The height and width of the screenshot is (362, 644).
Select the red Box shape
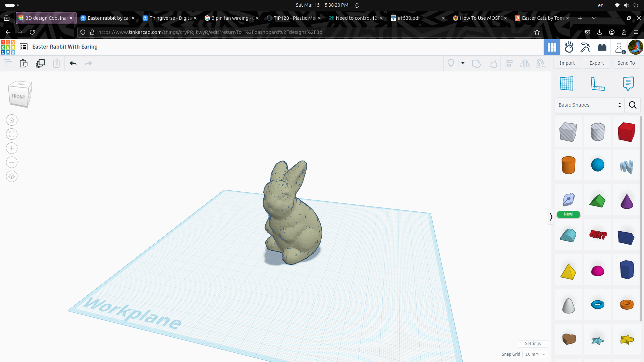tap(626, 132)
